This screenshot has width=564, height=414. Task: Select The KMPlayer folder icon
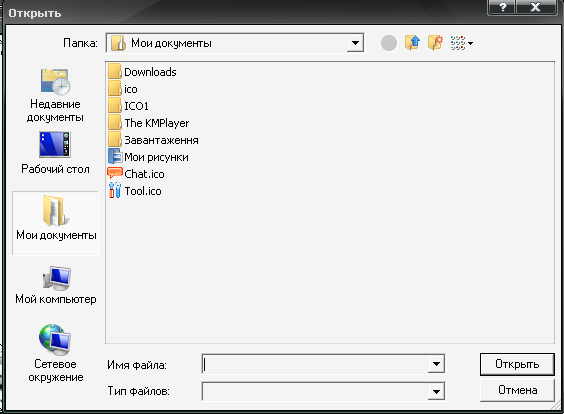[x=115, y=123]
